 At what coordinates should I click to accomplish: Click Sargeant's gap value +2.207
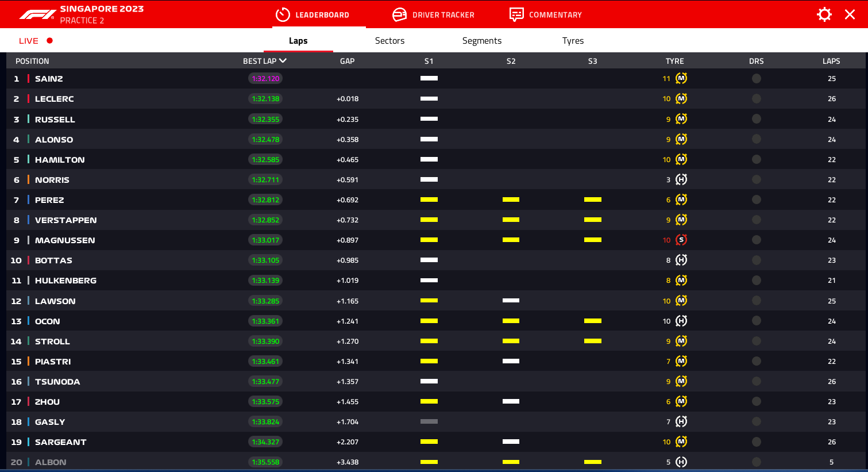(x=348, y=442)
